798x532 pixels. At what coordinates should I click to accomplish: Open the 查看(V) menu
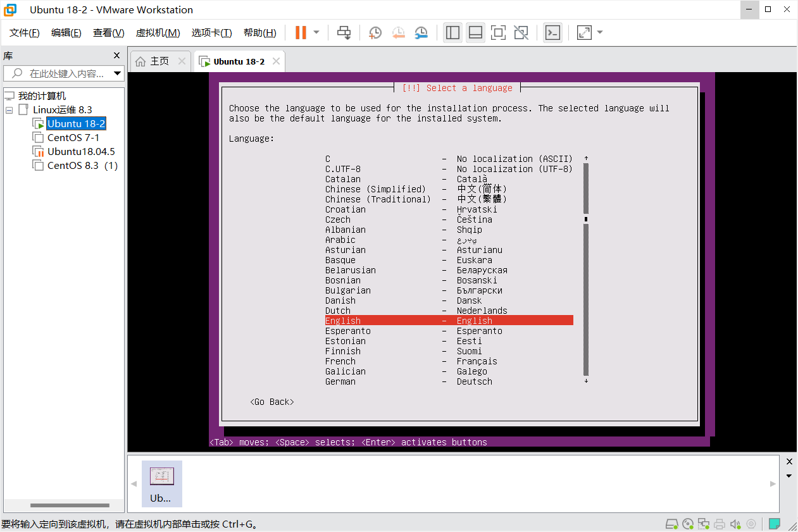109,33
